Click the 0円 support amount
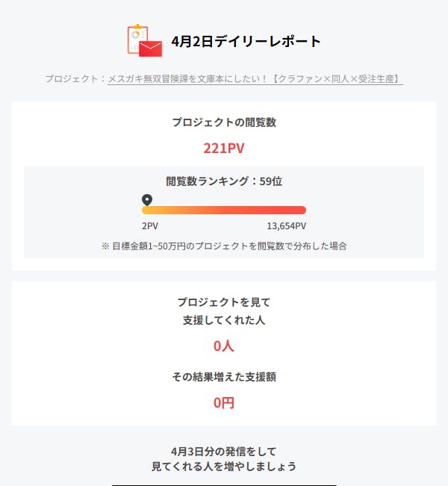The width and height of the screenshot is (448, 486). click(224, 402)
